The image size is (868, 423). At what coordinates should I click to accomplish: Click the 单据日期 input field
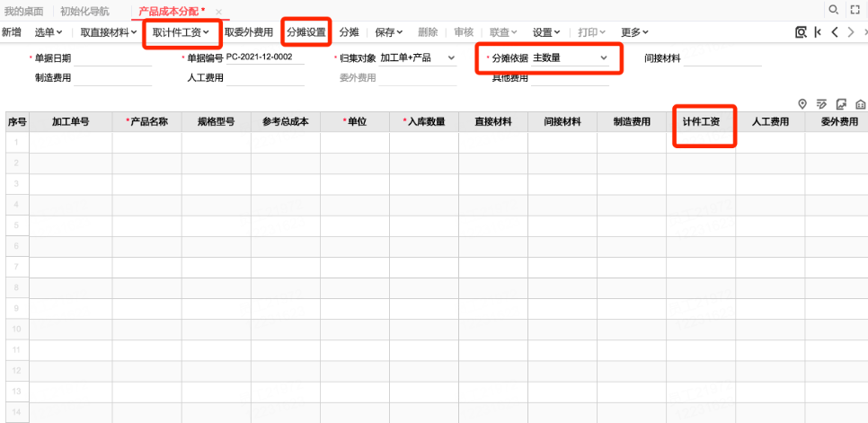tap(112, 58)
